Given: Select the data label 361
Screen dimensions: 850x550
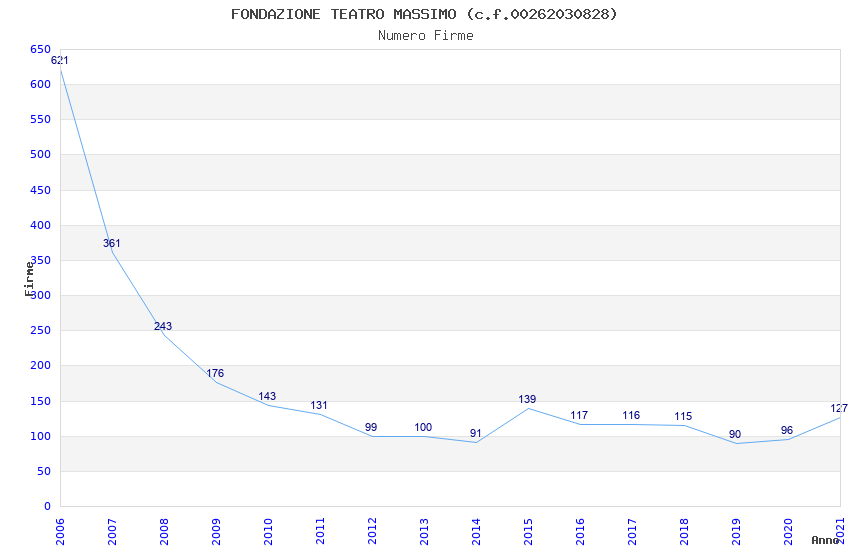Looking at the screenshot, I should pyautogui.click(x=112, y=243).
